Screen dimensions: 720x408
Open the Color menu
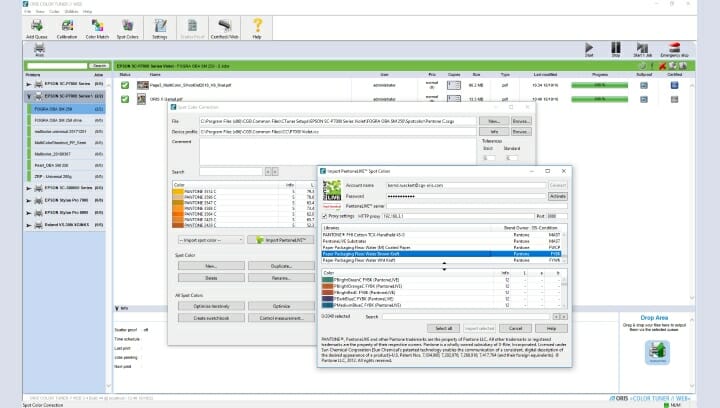click(x=54, y=11)
